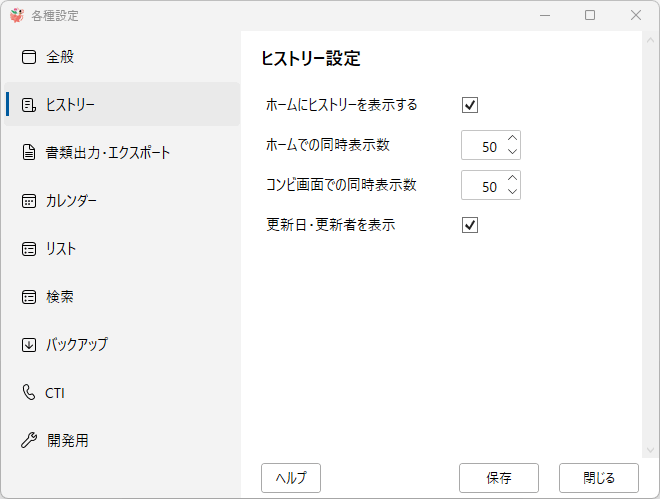
Task: Open the 書類出力・エクスポート document icon
Action: point(29,152)
